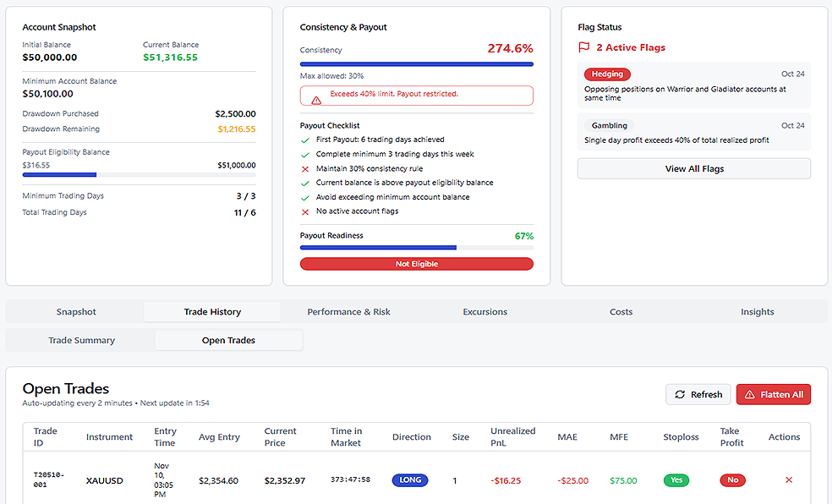Open the Trade Summary sub-tab

pyautogui.click(x=81, y=340)
